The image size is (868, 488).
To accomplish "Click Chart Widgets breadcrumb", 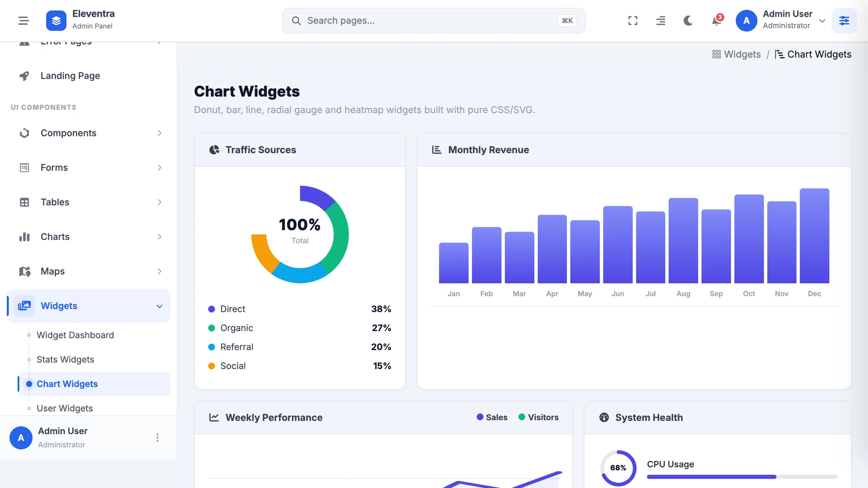I will coord(813,54).
